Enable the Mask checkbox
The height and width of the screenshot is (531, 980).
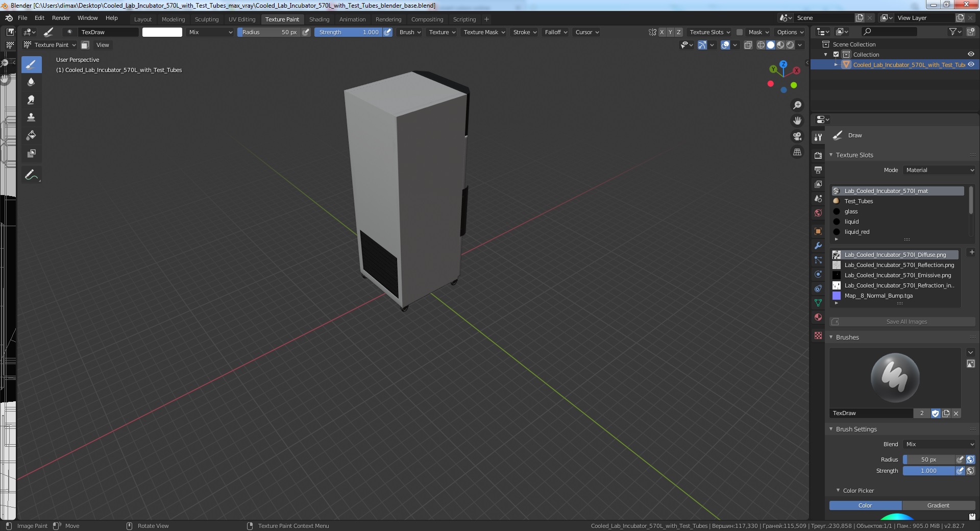pos(739,32)
